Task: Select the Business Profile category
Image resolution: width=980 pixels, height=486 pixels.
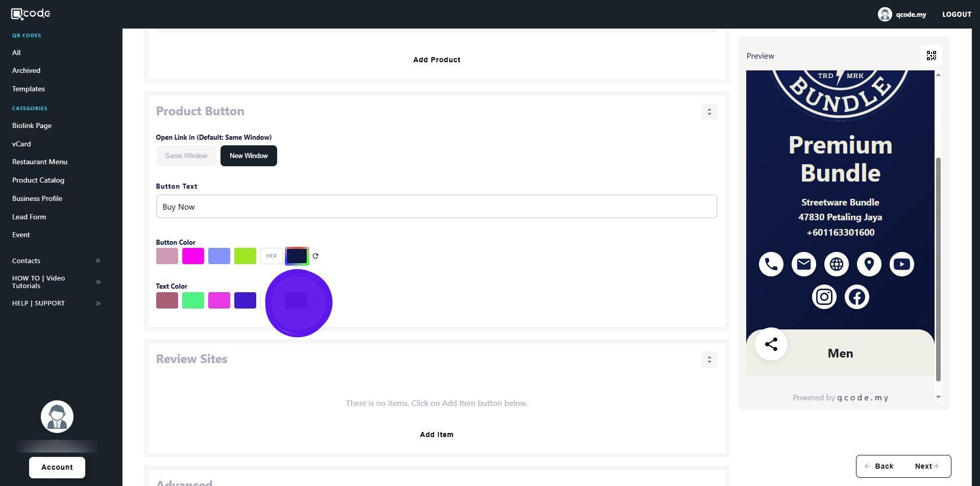Action: click(37, 198)
